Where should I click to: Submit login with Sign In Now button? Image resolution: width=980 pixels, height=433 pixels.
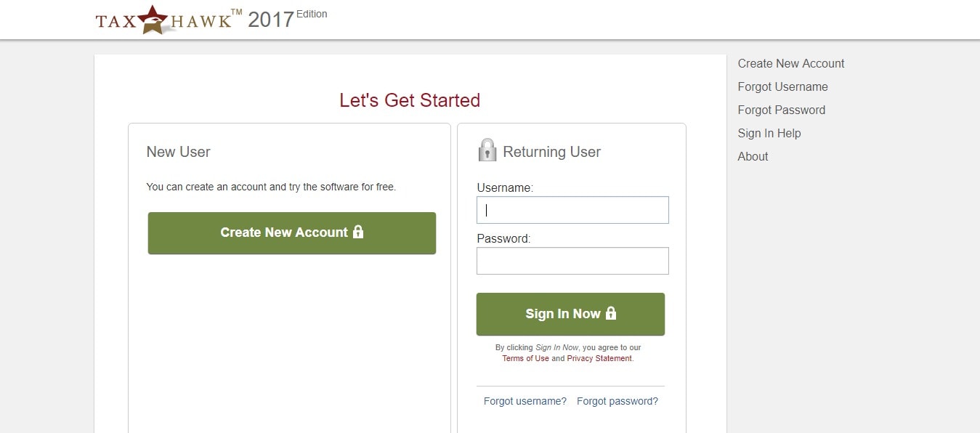(570, 314)
